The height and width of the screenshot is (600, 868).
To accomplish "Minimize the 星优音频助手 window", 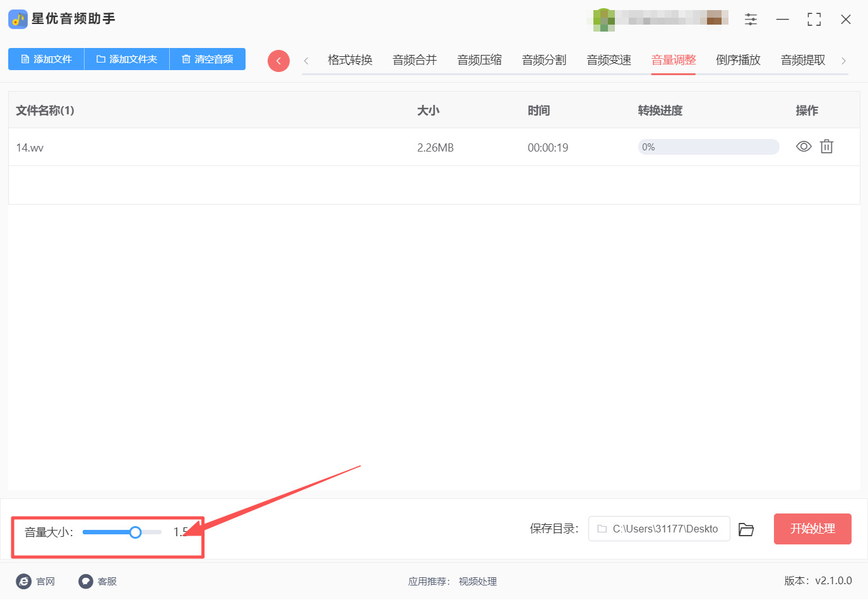I will (x=783, y=19).
